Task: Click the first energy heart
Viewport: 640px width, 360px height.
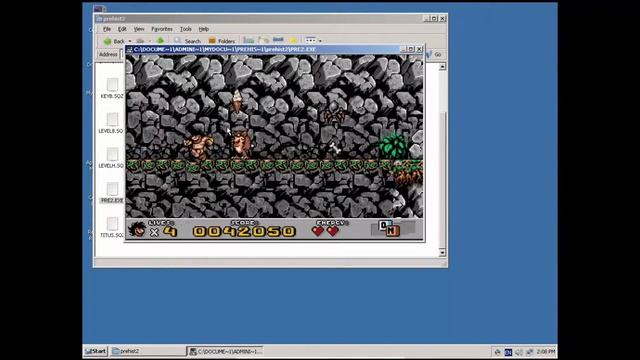Action: (x=318, y=231)
